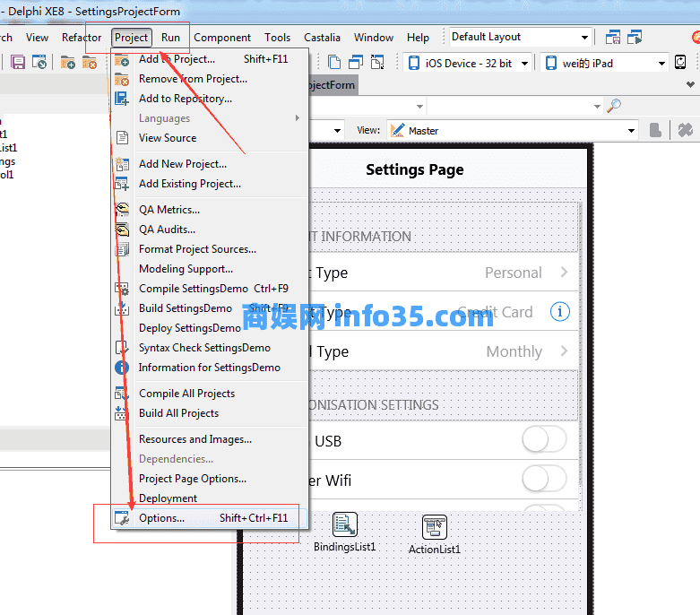Click the Add Existing Project icon
Screen dimensions: 700x615
click(122, 184)
